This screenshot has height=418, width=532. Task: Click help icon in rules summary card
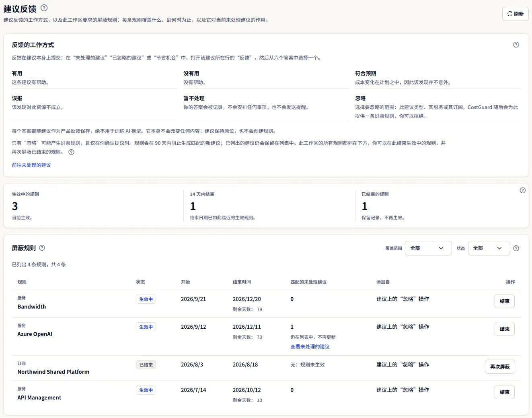522,190
